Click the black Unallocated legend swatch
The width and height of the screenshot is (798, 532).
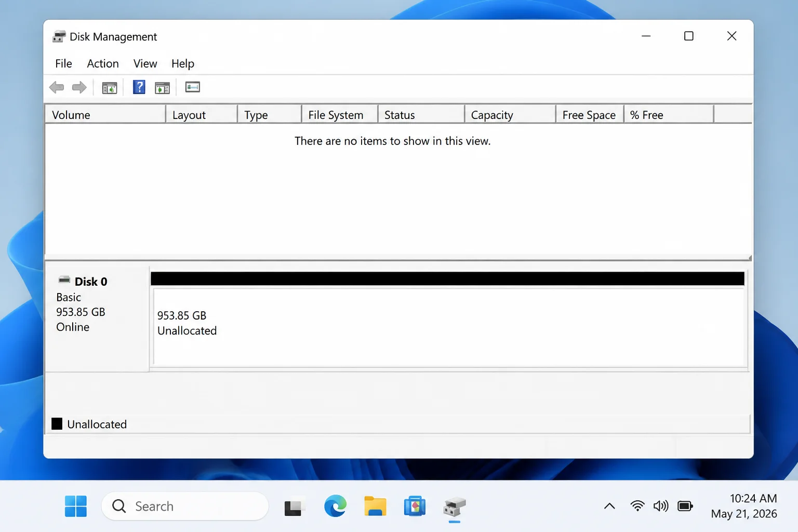pyautogui.click(x=57, y=424)
